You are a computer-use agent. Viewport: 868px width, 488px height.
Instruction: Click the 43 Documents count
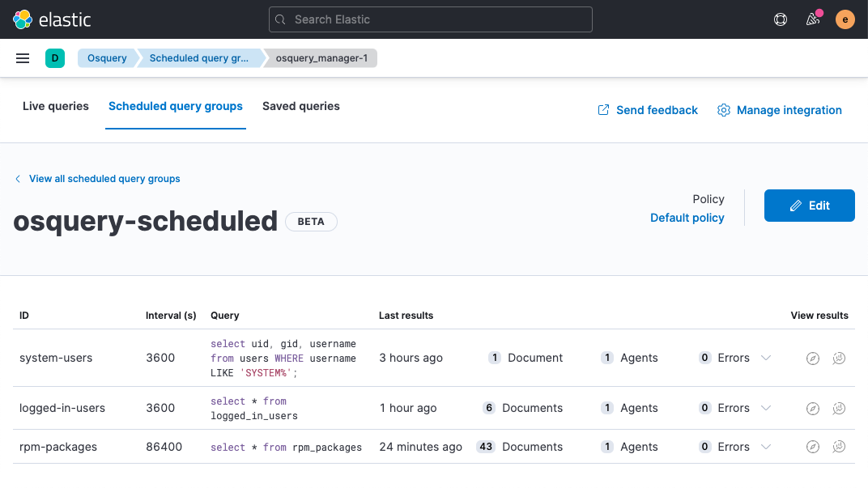point(520,447)
